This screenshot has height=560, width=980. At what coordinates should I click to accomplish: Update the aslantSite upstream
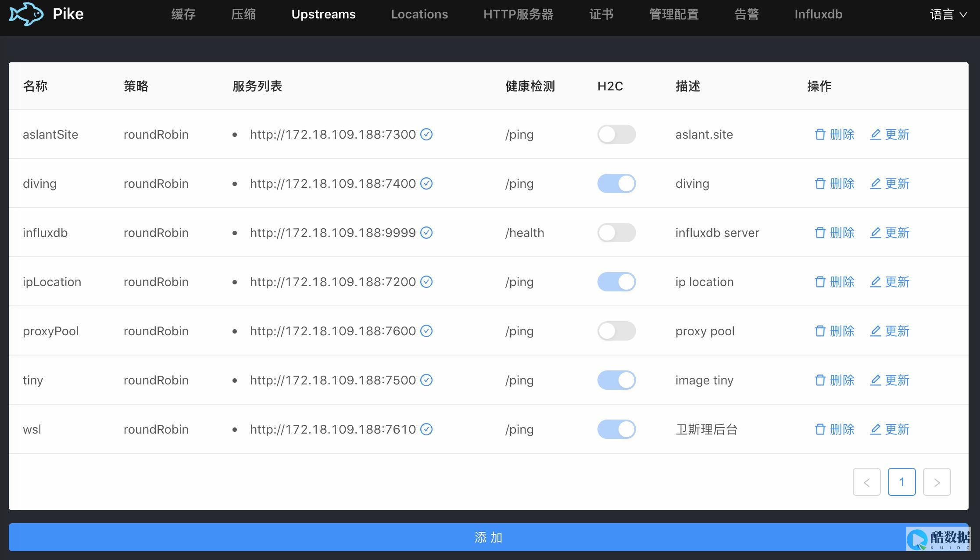[890, 134]
